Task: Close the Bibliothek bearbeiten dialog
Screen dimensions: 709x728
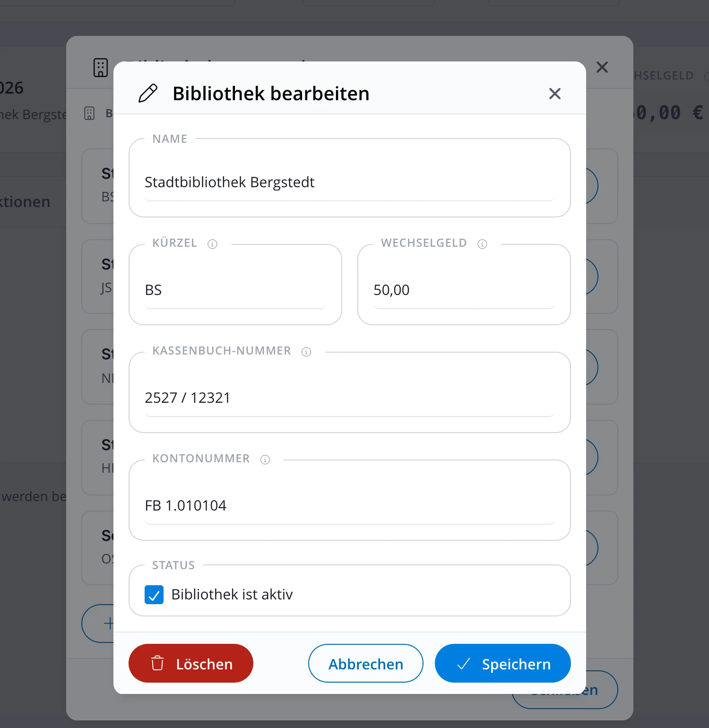Action: tap(555, 94)
